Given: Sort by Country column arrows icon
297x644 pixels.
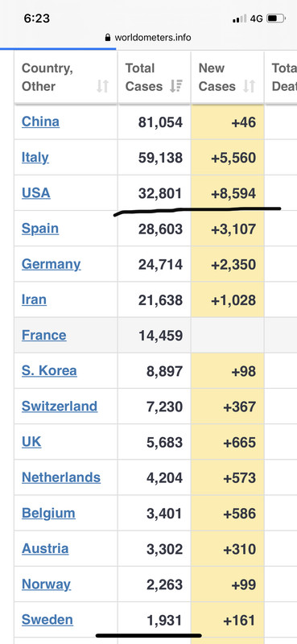Looking at the screenshot, I should 103,86.
